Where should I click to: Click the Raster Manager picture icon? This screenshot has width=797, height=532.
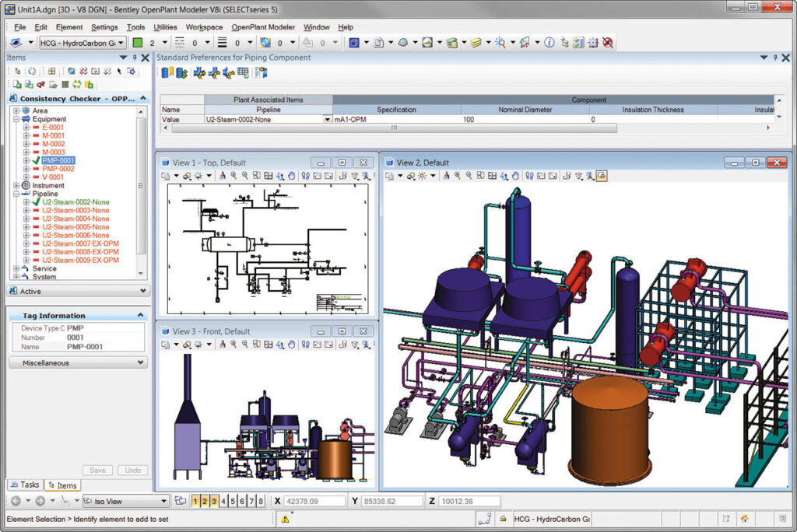click(427, 44)
